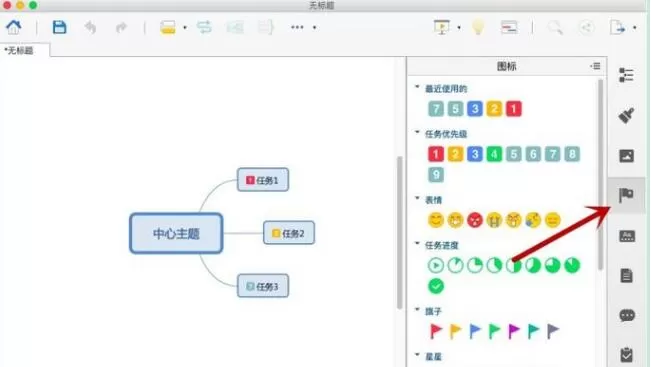The width and height of the screenshot is (651, 367).
Task: Open the presentation dropdown arrow
Action: 459,28
